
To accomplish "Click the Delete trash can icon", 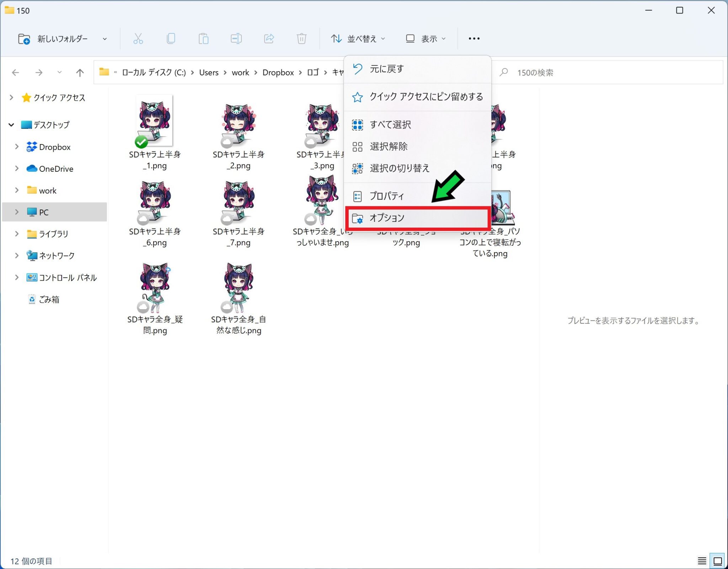I will click(301, 38).
